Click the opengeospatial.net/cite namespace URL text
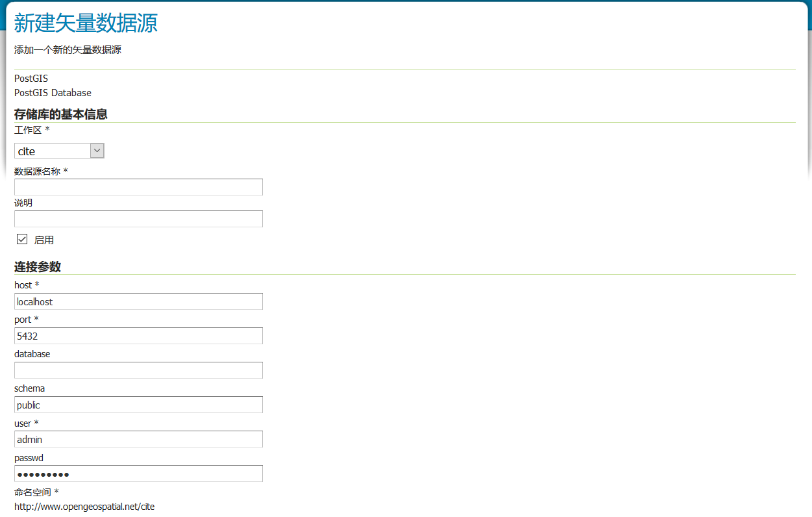Screen dimensions: 812x517 click(x=84, y=506)
